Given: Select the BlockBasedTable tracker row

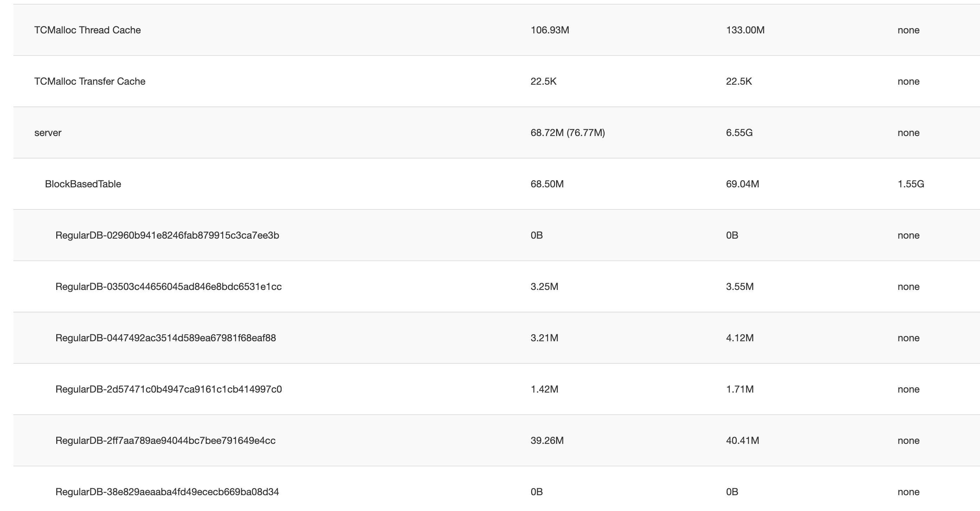Looking at the screenshot, I should 83,184.
